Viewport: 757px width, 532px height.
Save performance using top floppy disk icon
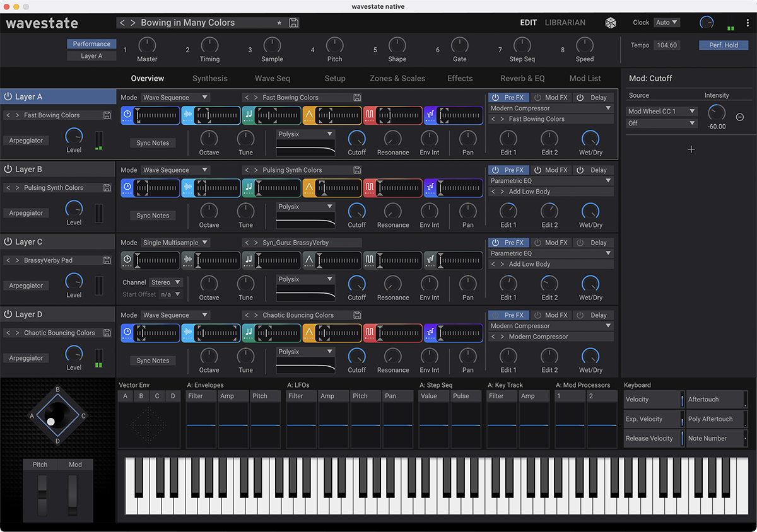coord(294,23)
